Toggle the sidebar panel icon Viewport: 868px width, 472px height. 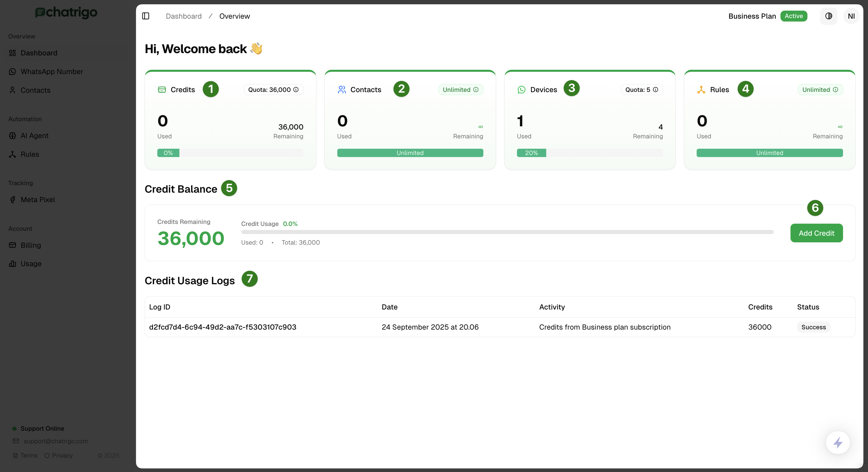click(146, 16)
